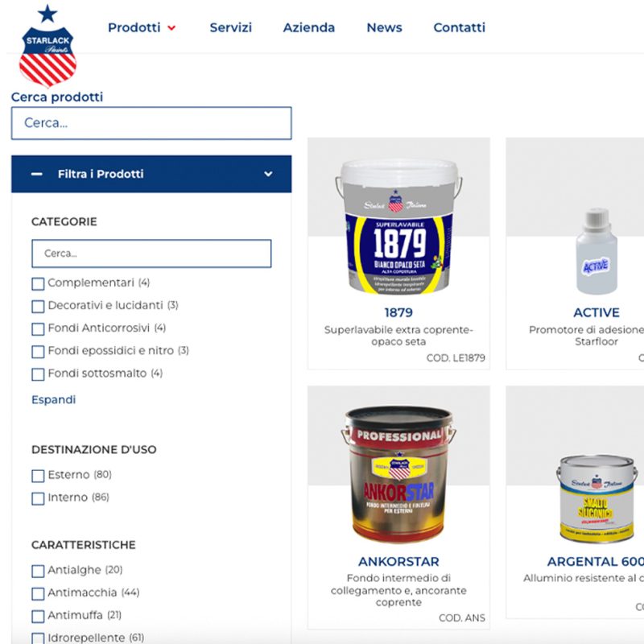Focus the Cerca prodotti search field
The height and width of the screenshot is (644, 644).
click(x=151, y=123)
